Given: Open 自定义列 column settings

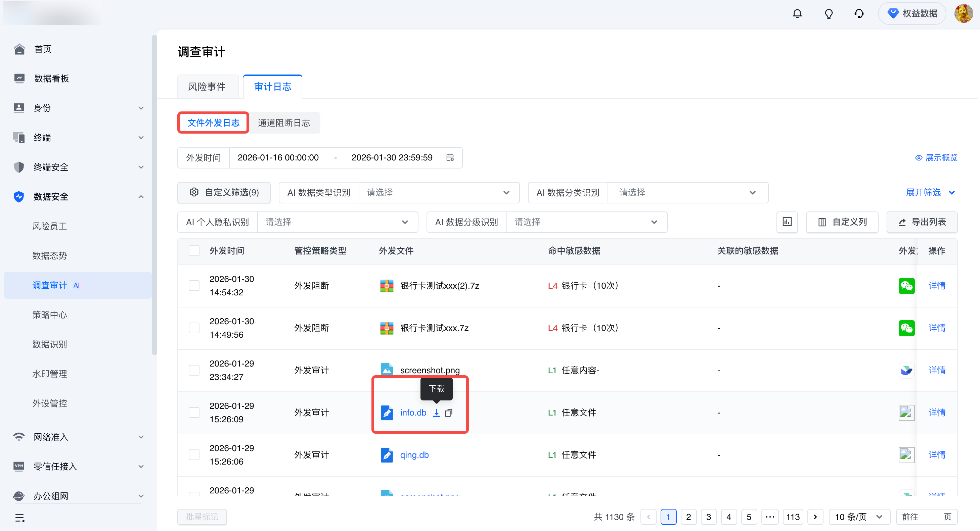Looking at the screenshot, I should (842, 222).
